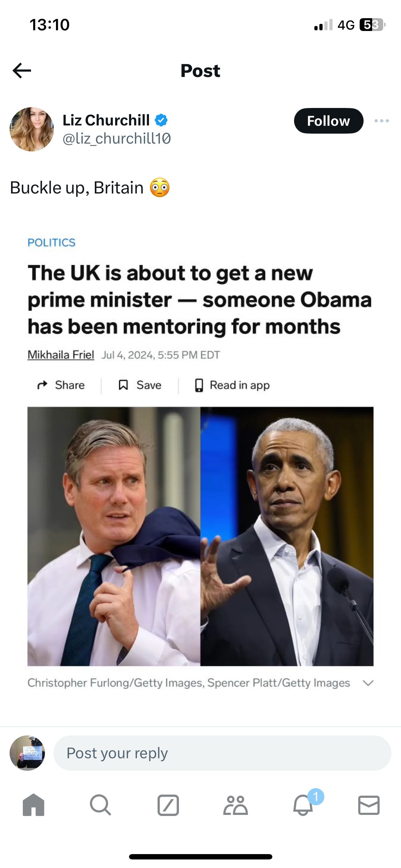The width and height of the screenshot is (401, 868).
Task: Tap the @liz_churchill10 handle
Action: pos(117,139)
